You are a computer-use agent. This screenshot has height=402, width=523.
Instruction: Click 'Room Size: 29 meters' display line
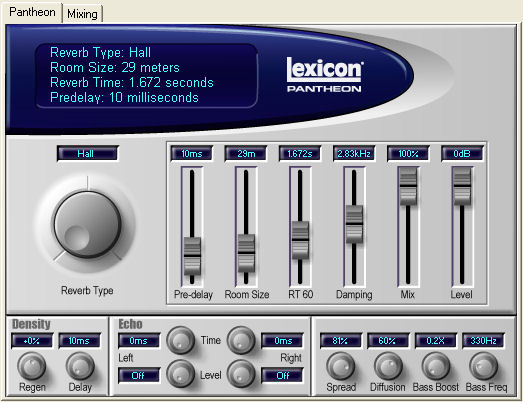[x=115, y=67]
